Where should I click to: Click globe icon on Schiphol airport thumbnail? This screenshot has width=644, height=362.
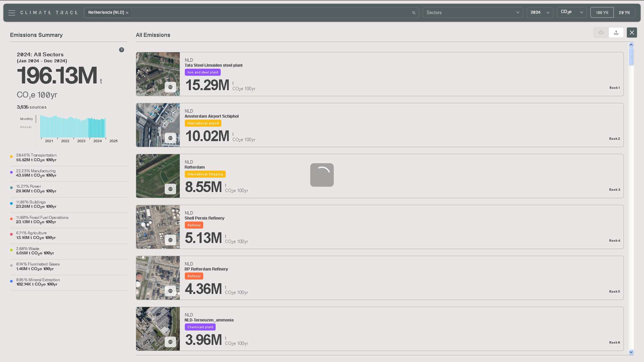click(x=170, y=138)
